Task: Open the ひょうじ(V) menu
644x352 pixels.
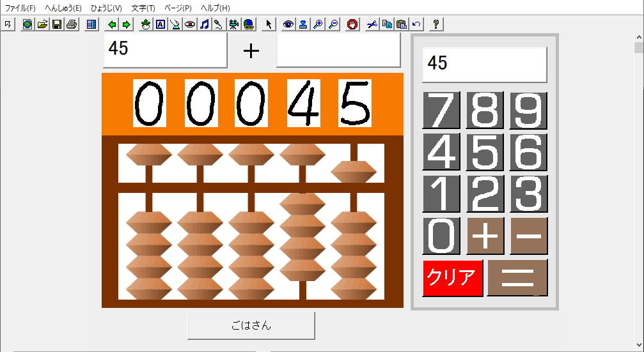Action: 106,8
